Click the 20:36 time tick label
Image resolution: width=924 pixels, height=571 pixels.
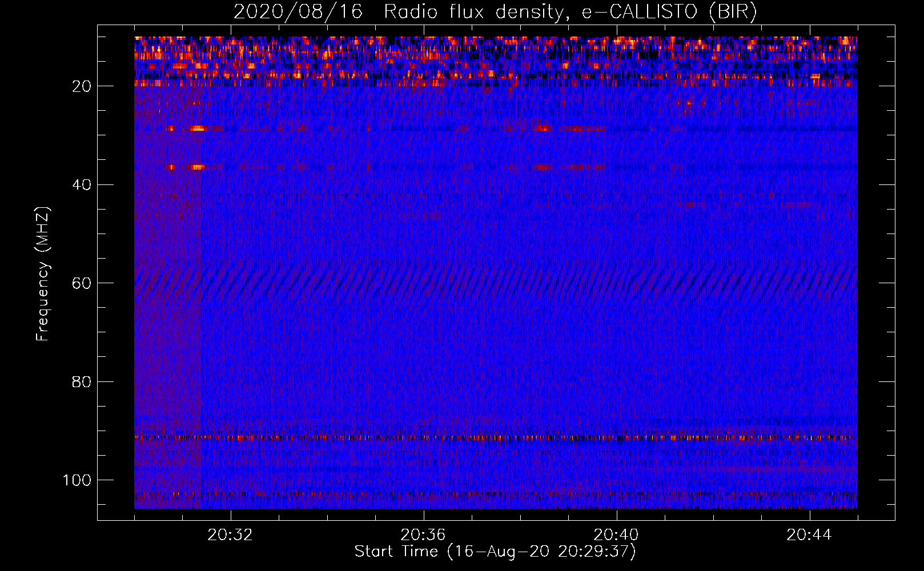tap(423, 535)
